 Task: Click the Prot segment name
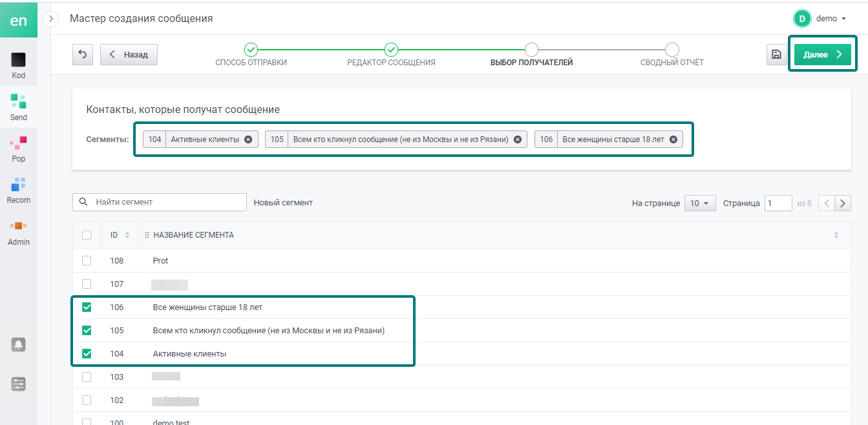[160, 261]
